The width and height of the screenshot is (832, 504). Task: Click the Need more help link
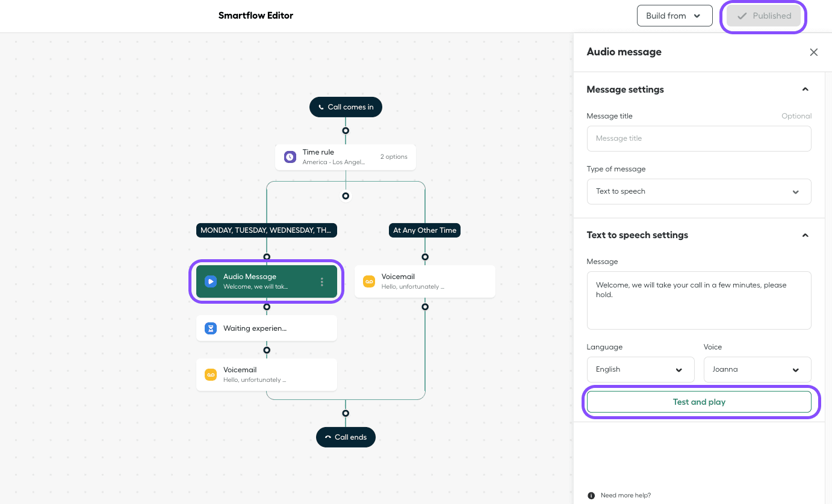coord(626,496)
